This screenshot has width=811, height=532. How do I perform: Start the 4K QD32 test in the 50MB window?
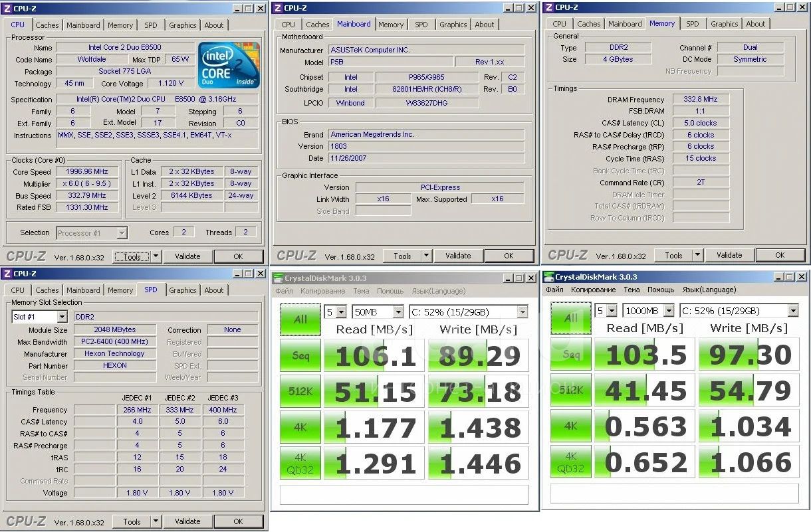pos(300,463)
